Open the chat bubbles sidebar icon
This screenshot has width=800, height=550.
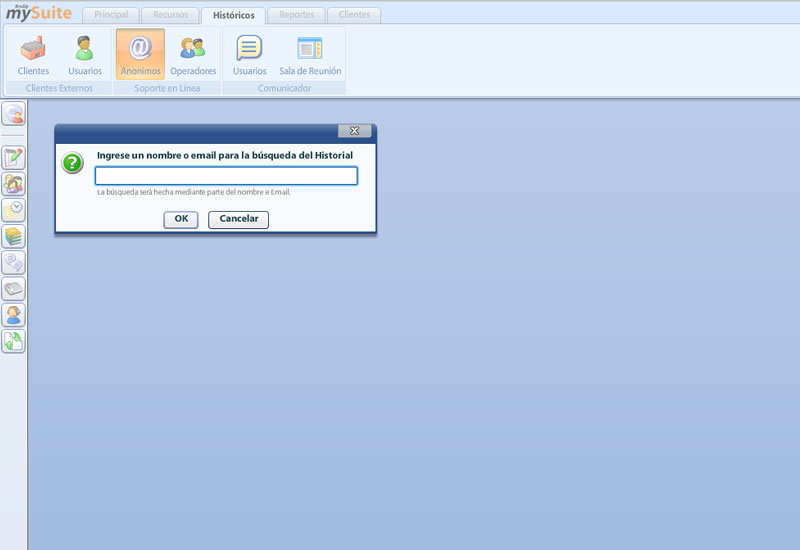14,263
